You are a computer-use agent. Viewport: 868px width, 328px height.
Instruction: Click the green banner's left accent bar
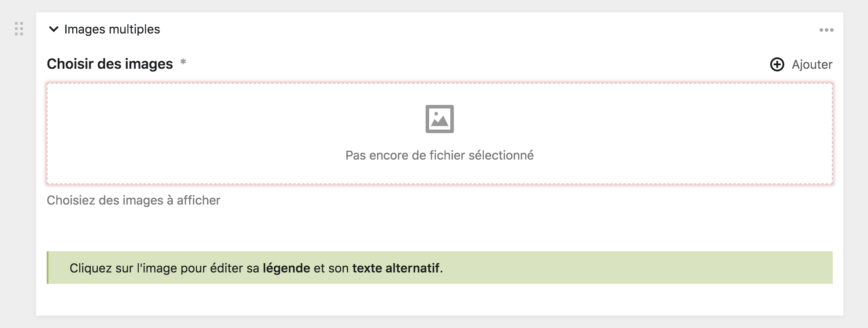[48, 268]
